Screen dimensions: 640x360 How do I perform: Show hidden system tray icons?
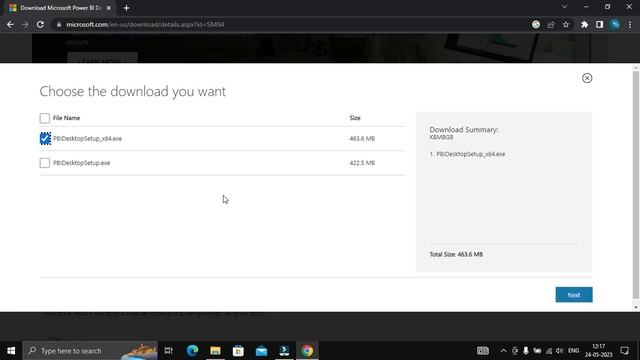point(503,351)
